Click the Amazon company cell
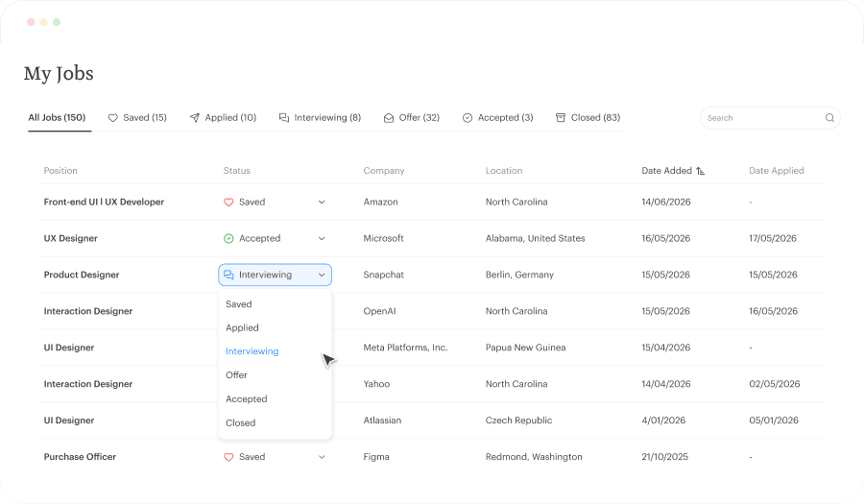 (380, 203)
